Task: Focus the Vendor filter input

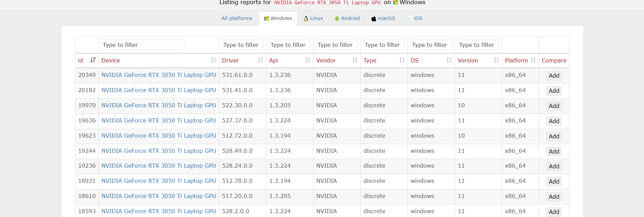Action: [x=337, y=45]
